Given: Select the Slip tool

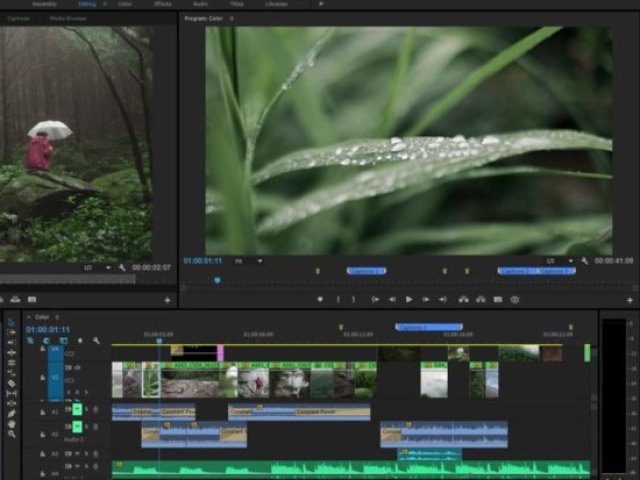Looking at the screenshot, I should 11,393.
